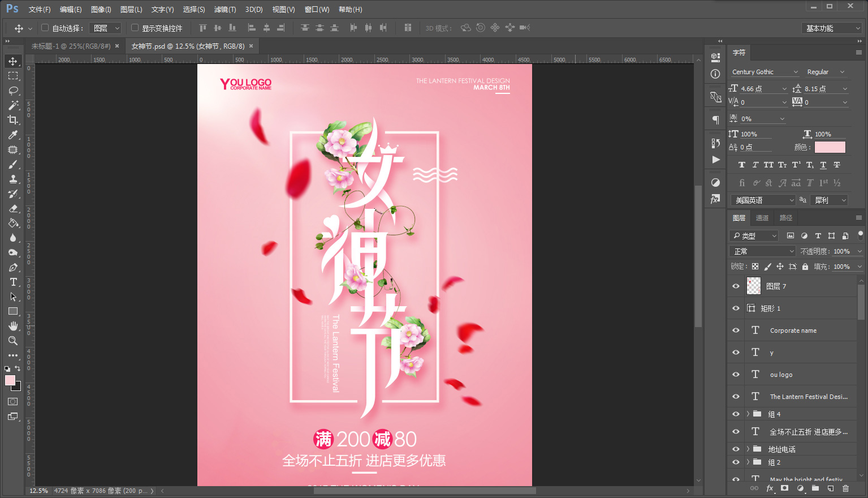Apply strikethrough text style
This screenshot has width=868, height=498.
(x=837, y=165)
